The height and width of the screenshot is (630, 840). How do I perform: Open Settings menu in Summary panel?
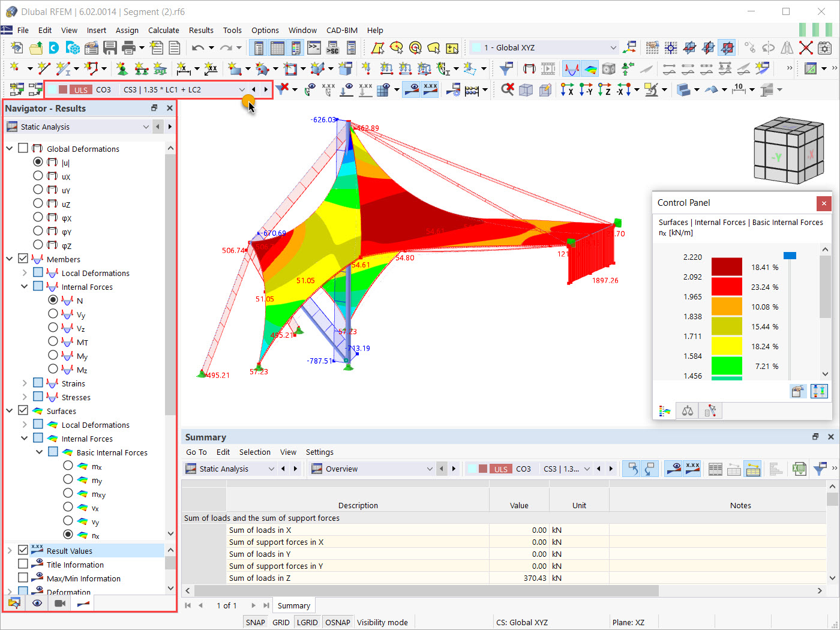(x=320, y=452)
